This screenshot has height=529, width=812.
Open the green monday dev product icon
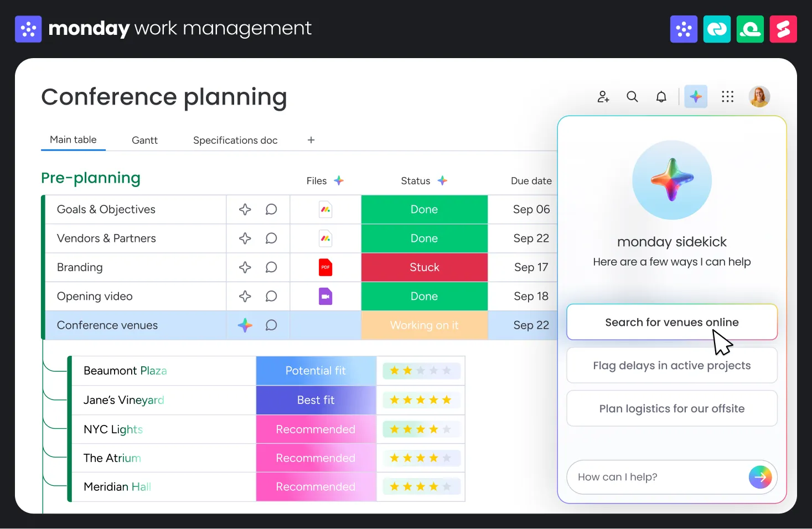pyautogui.click(x=750, y=29)
